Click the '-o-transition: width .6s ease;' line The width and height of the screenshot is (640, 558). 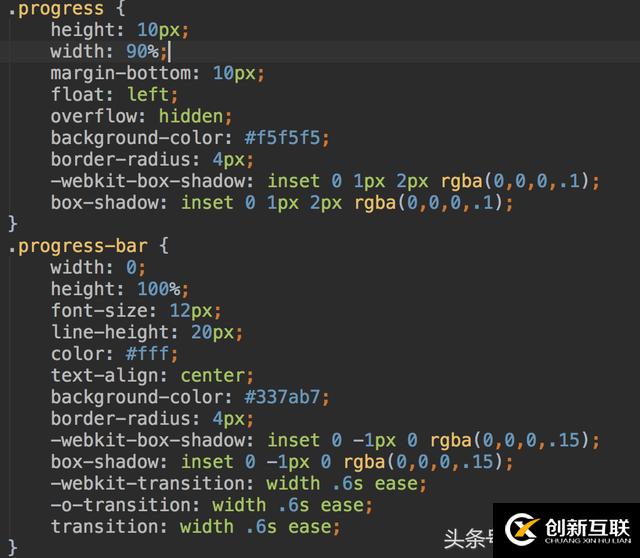[x=211, y=505]
